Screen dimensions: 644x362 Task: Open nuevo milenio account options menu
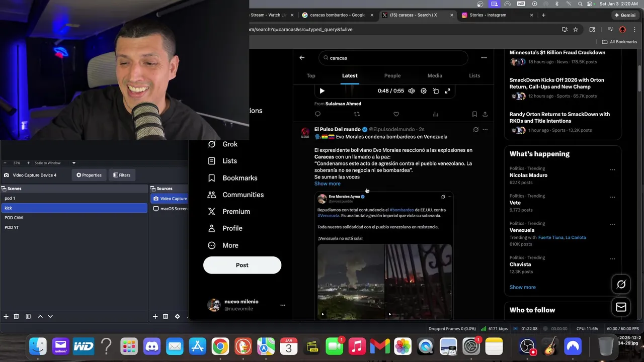click(283, 305)
